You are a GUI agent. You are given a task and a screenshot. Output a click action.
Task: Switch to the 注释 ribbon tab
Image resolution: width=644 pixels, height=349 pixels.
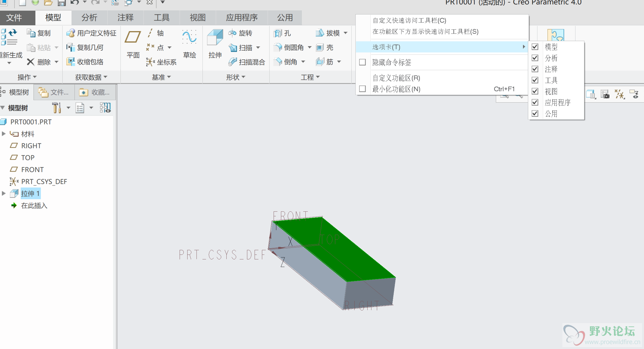click(x=125, y=18)
